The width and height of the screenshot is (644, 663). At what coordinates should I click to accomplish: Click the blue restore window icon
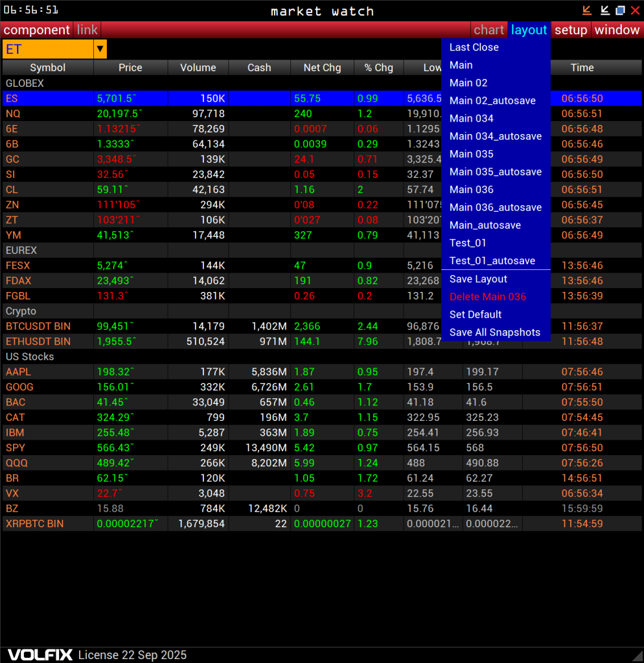pos(620,10)
